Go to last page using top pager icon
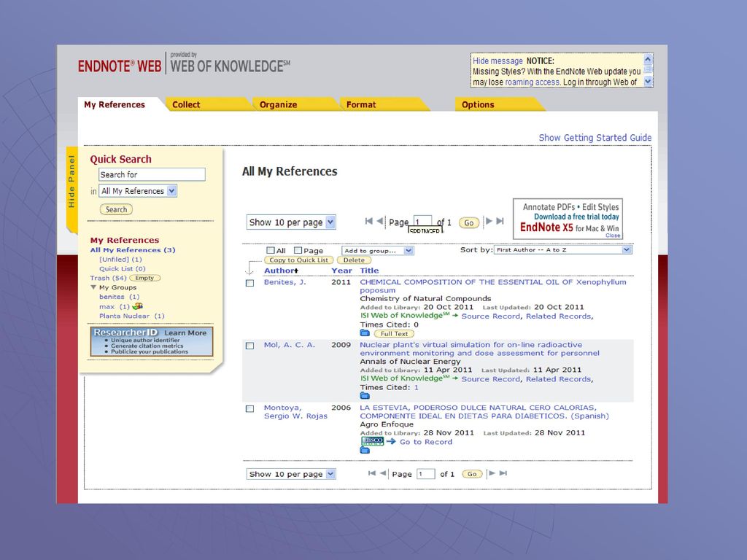This screenshot has width=747, height=560. [500, 222]
